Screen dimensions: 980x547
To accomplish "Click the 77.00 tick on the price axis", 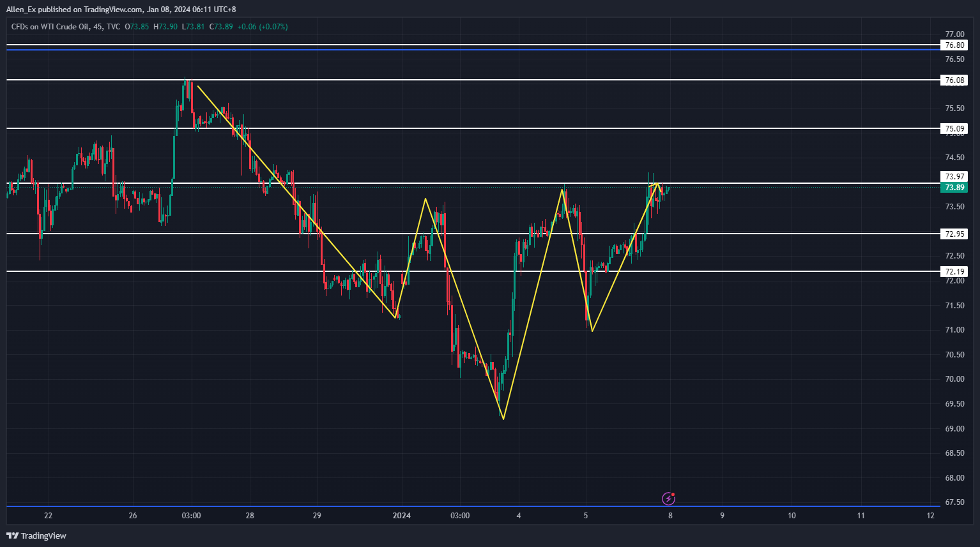I will point(954,34).
